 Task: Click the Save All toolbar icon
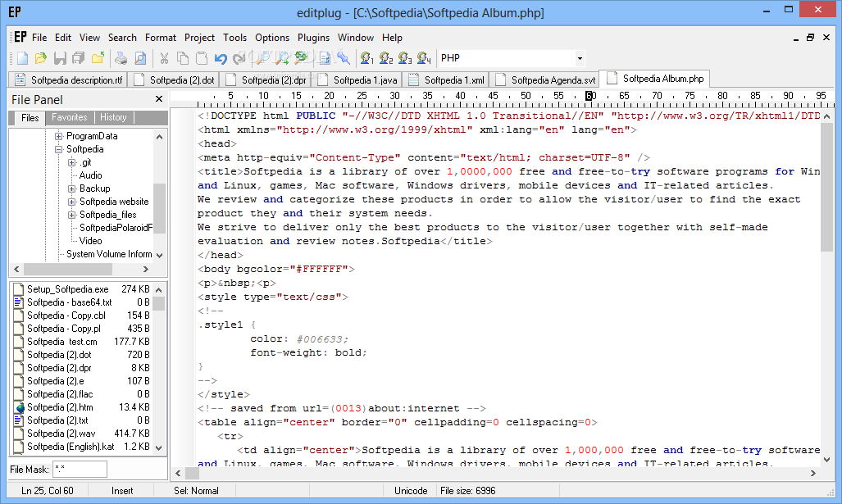click(79, 58)
